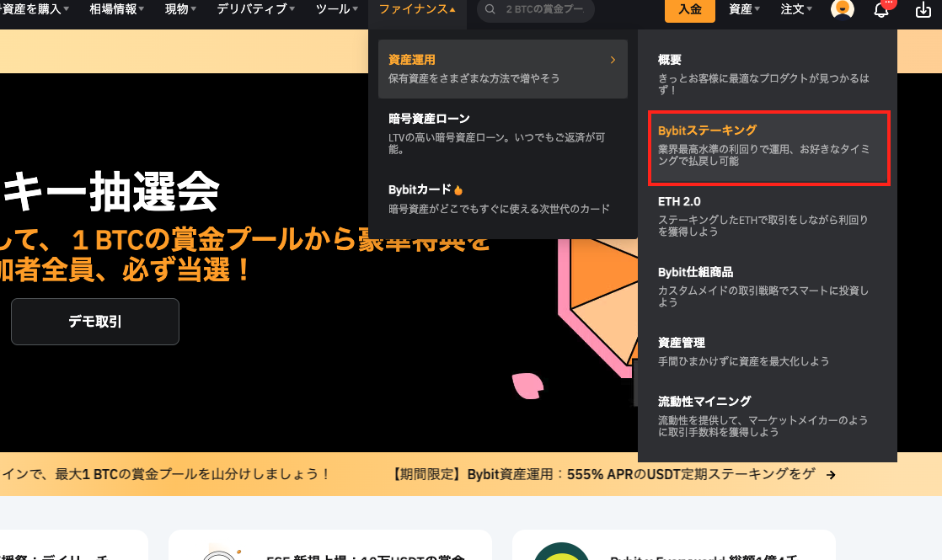
Task: Click the search magnifier icon
Action: click(490, 9)
